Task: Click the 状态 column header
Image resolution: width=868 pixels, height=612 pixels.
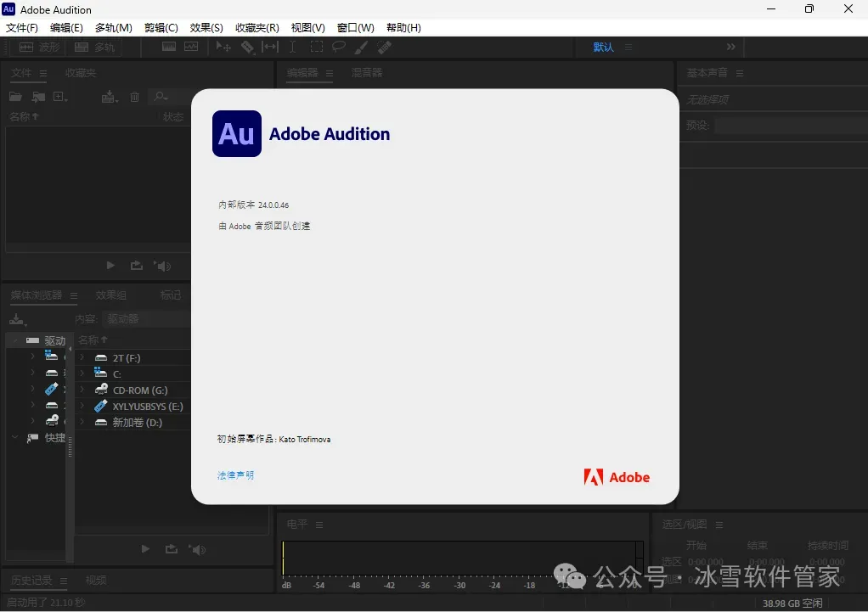Action: coord(173,117)
